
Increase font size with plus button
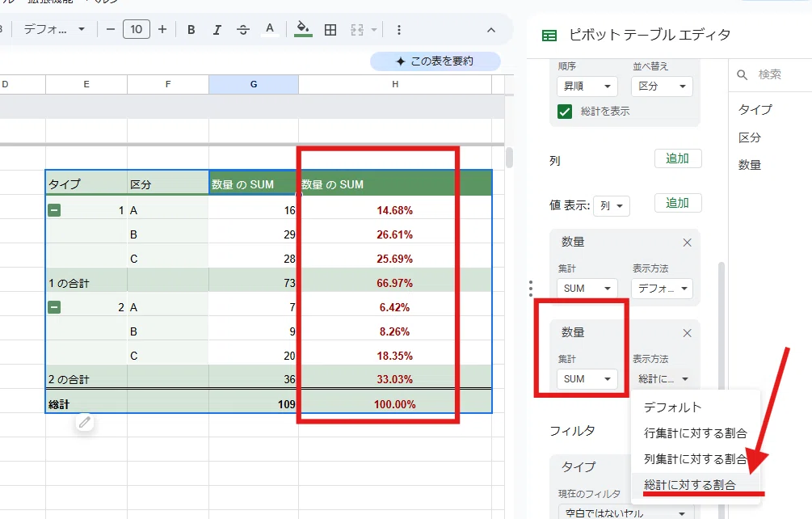pyautogui.click(x=162, y=30)
